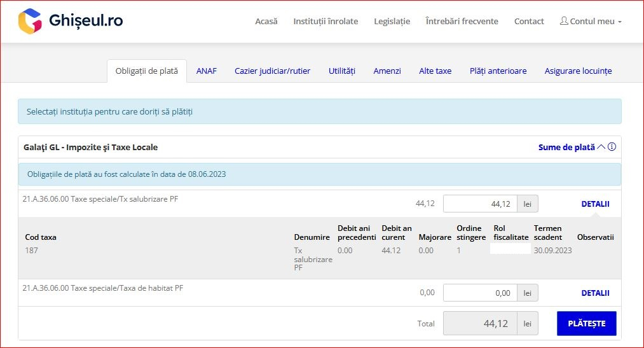Collapse DETALII for Tx salubrizare PF
The height and width of the screenshot is (348, 644).
pyautogui.click(x=595, y=204)
